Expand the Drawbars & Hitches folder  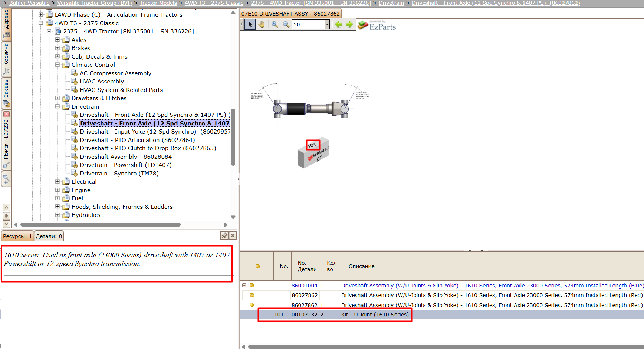coord(57,98)
